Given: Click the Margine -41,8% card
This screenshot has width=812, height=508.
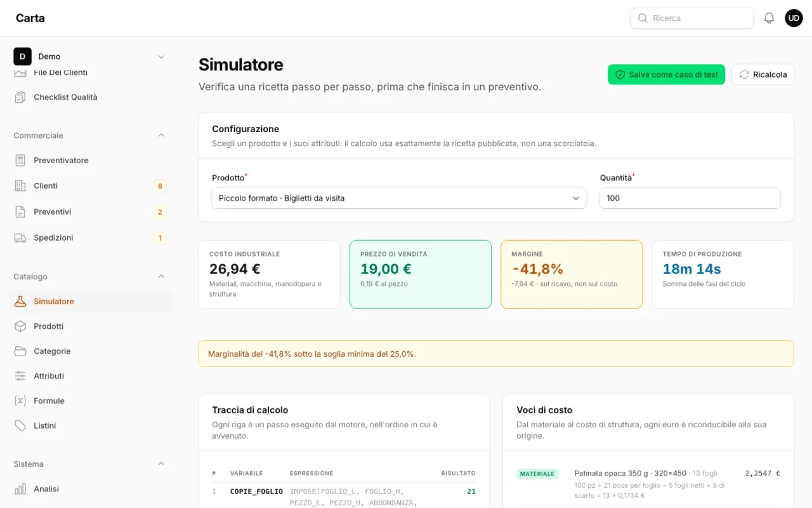Looking at the screenshot, I should point(572,274).
